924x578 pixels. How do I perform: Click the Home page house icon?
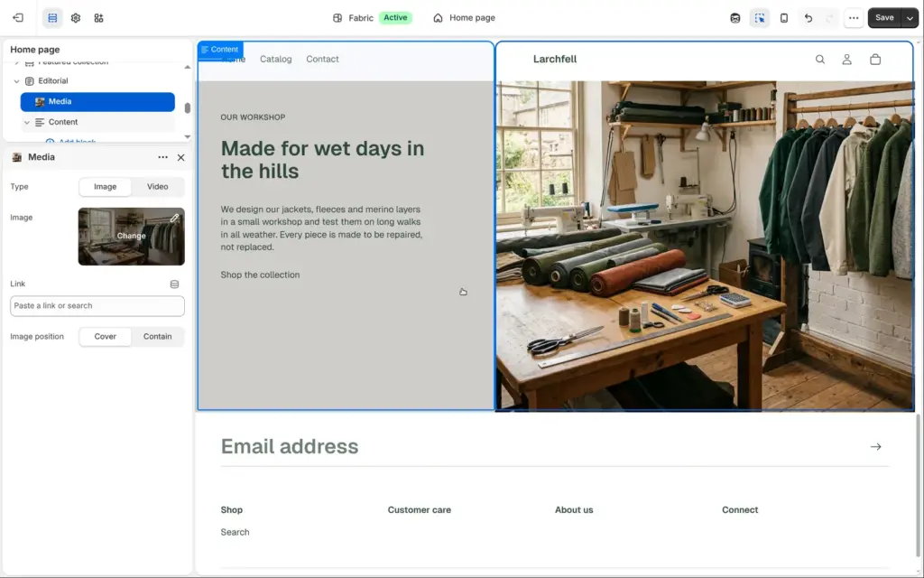click(x=438, y=18)
